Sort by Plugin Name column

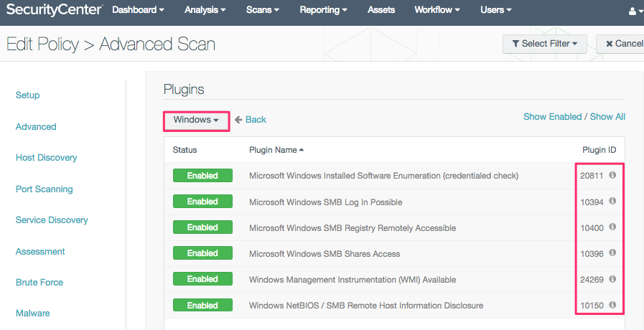[276, 150]
